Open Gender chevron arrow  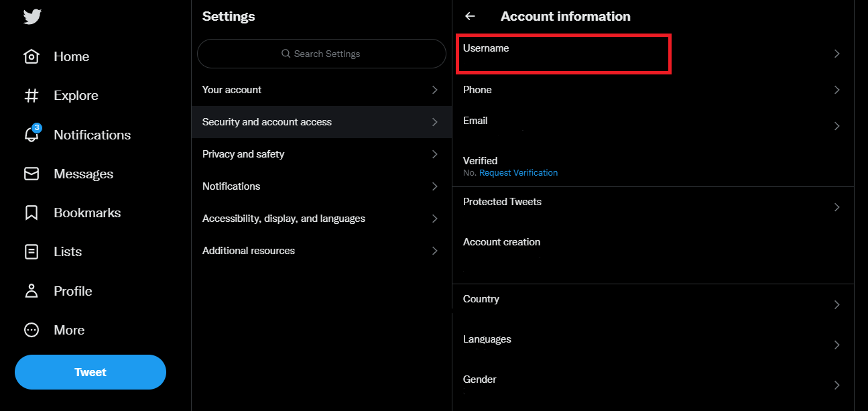tap(836, 385)
